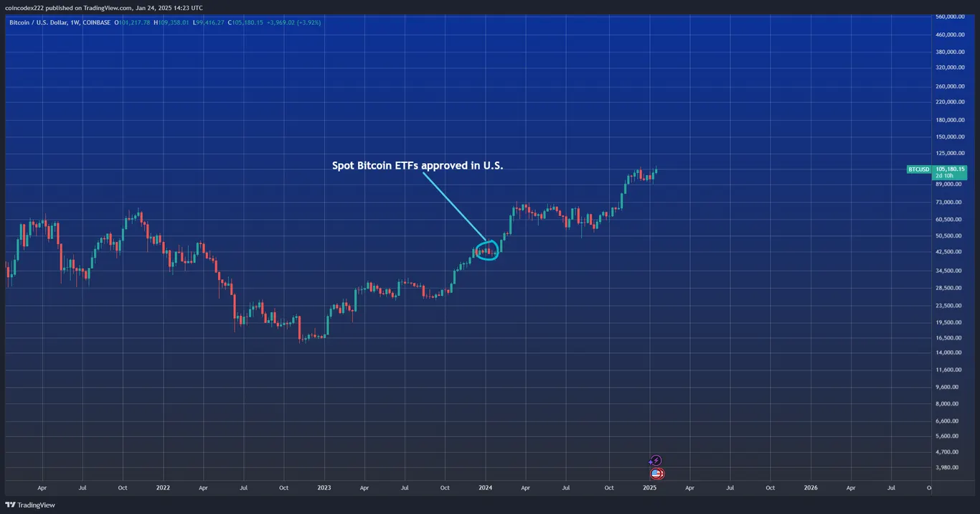Select the 'Bitcoin / U.S. Dollar, 1W, COINBASE' title
Screen dimensions: 980x514
(60, 22)
